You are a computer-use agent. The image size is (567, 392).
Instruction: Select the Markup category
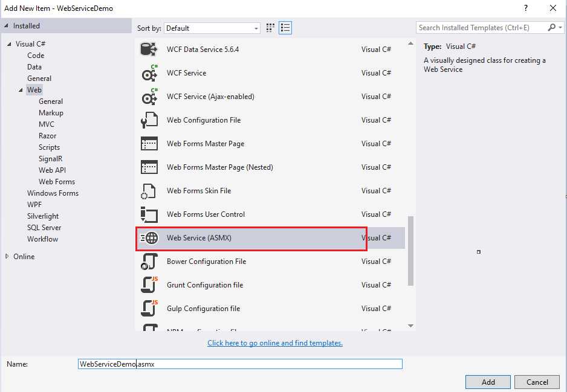[51, 113]
